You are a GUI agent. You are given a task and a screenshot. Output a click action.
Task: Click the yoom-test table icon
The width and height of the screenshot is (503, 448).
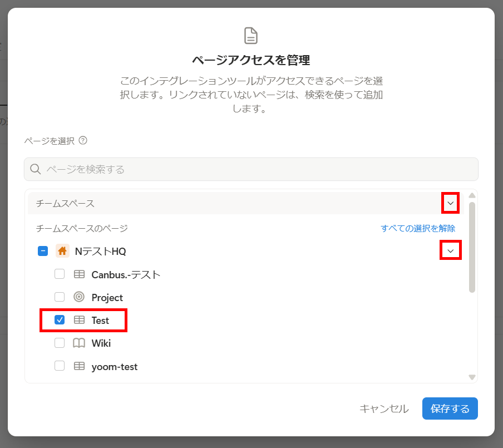pos(79,366)
